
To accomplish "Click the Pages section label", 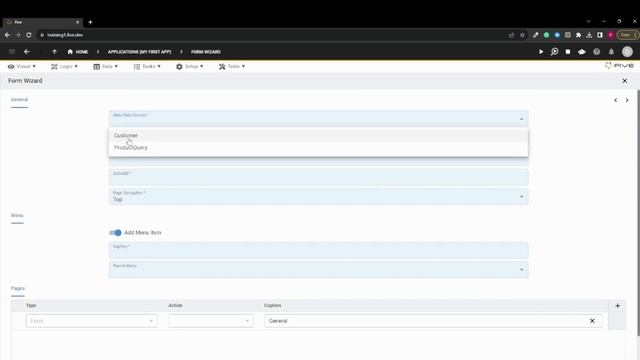I will [x=18, y=289].
